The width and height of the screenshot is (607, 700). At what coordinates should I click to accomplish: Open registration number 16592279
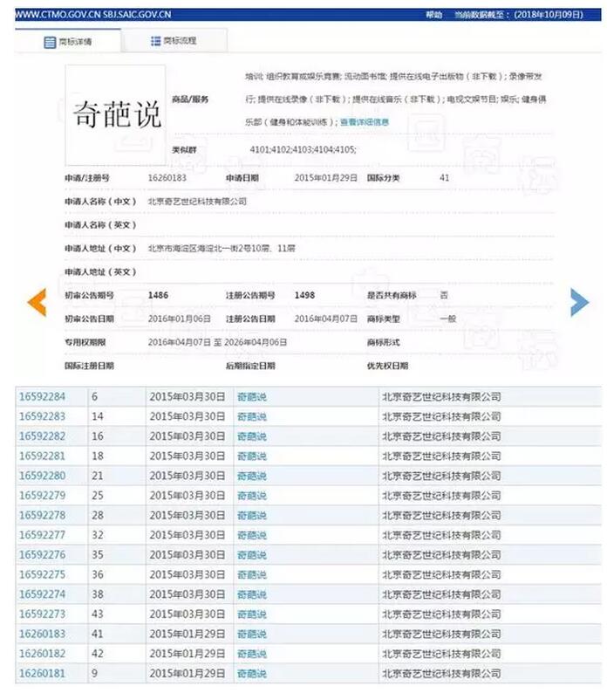(43, 495)
